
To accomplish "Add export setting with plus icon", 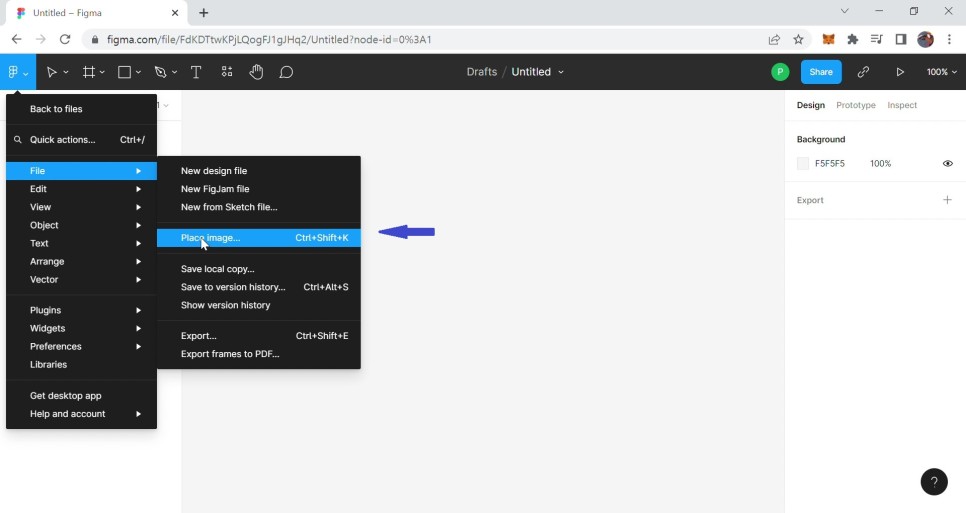I will [x=947, y=200].
